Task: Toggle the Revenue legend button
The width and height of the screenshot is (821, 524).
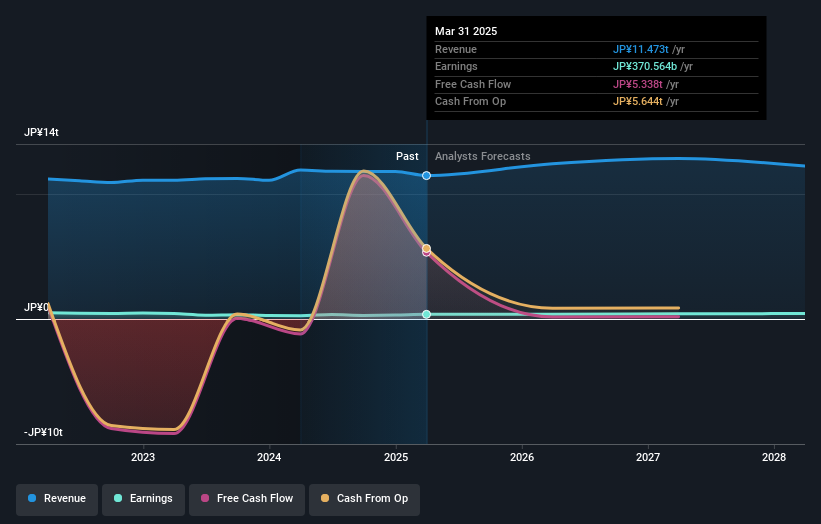Action: pos(57,499)
